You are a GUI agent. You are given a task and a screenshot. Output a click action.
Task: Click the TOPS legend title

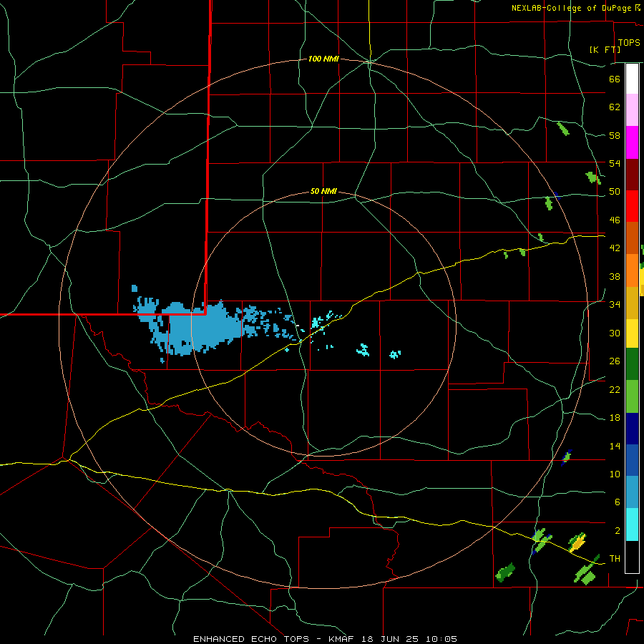click(629, 42)
